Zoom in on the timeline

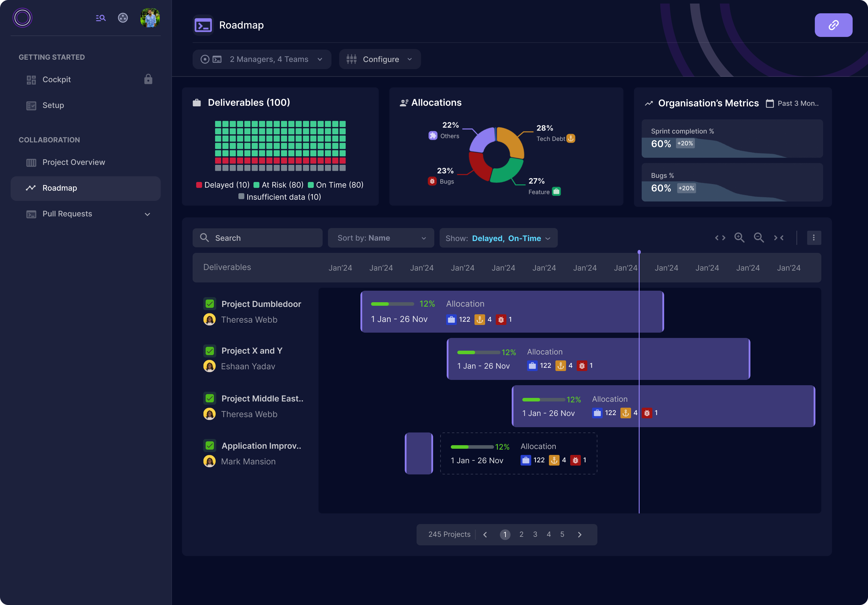739,238
